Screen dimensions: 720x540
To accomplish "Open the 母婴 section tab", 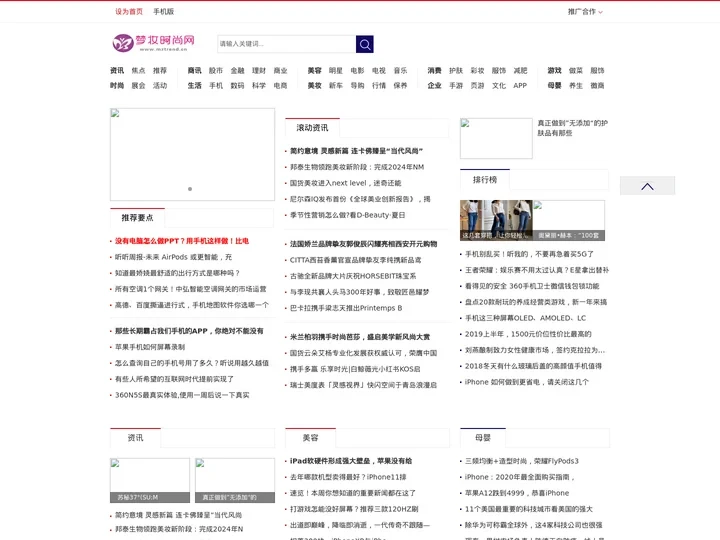I will coord(483,438).
